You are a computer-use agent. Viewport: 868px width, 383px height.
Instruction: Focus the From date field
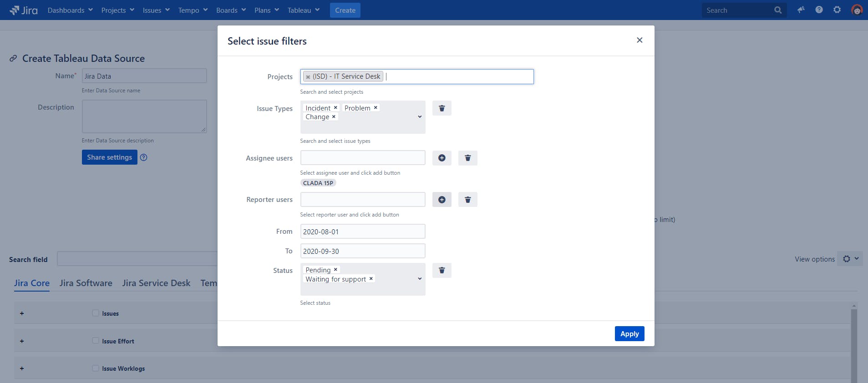(x=363, y=232)
